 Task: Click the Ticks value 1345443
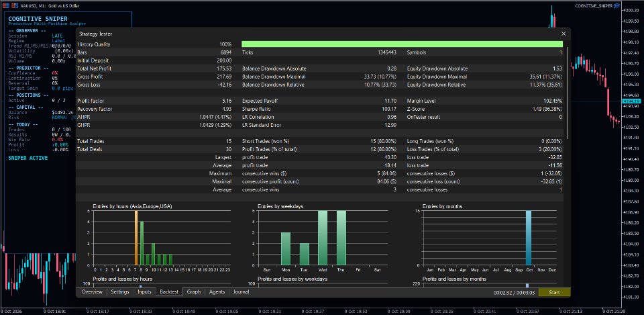coord(387,52)
